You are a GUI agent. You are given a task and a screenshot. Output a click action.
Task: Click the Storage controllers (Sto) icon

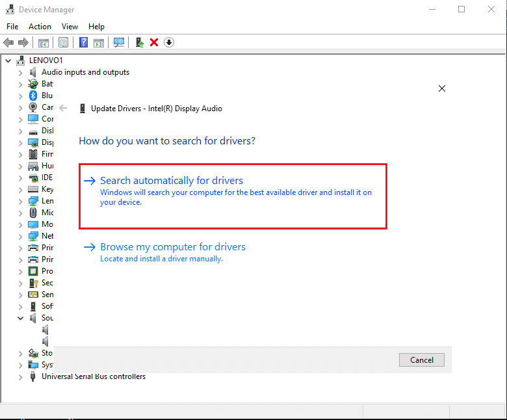point(33,353)
